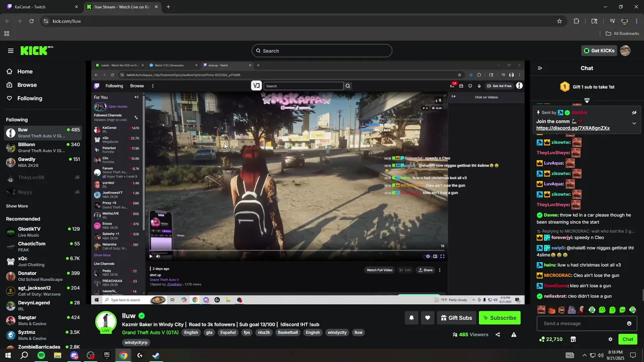The height and width of the screenshot is (362, 644).
Task: Open recommended channel GlostikTV
Action: click(x=43, y=232)
